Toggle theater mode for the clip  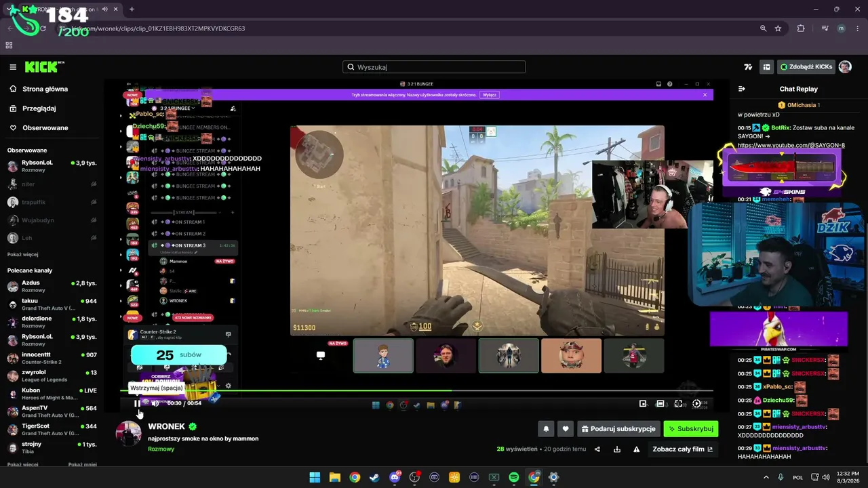point(660,403)
